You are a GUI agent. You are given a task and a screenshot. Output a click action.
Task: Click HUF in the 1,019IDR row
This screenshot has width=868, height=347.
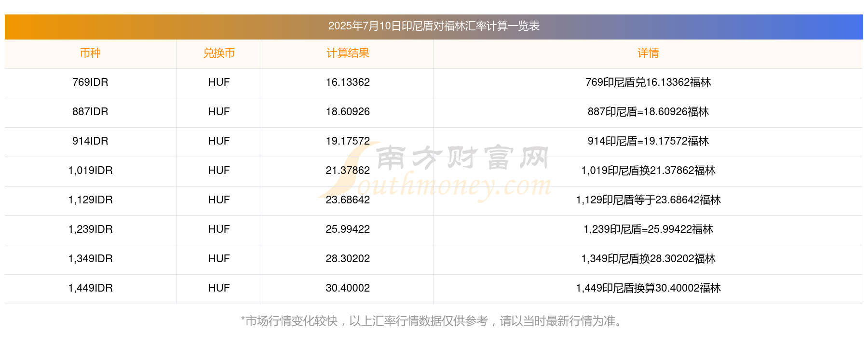click(x=219, y=171)
